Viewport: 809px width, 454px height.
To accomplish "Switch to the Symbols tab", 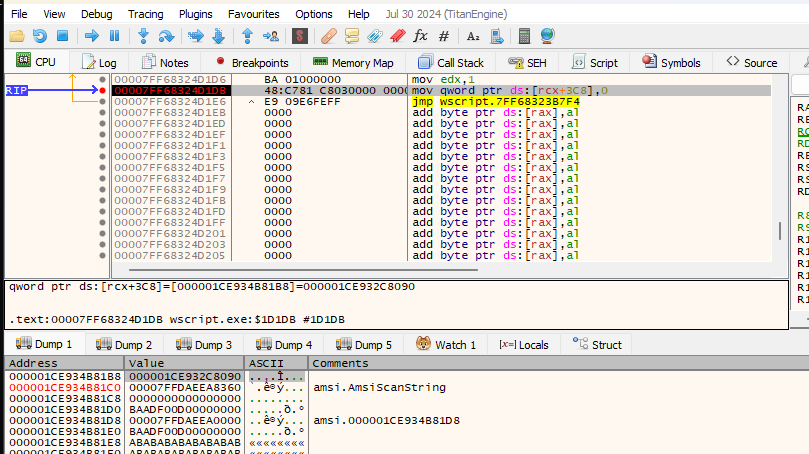I will (671, 62).
